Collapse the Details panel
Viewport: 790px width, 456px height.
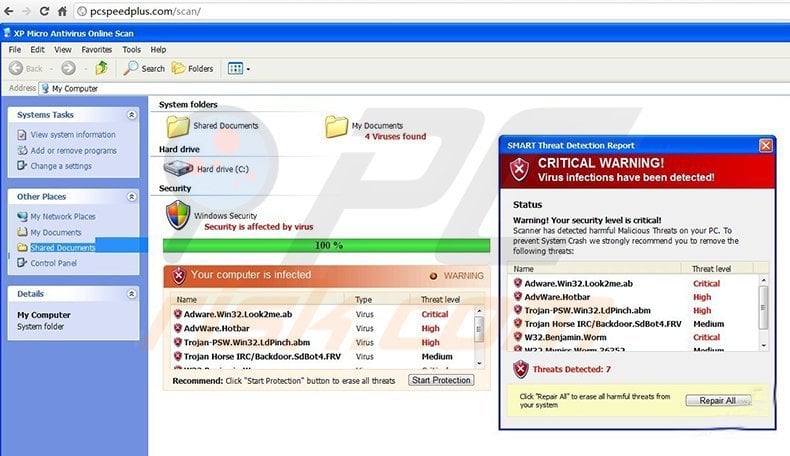click(131, 294)
